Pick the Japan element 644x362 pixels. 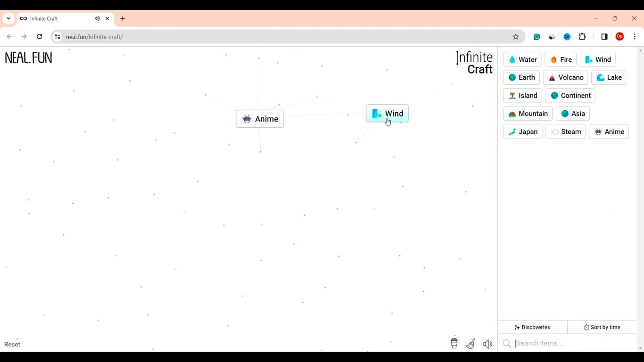click(x=523, y=132)
